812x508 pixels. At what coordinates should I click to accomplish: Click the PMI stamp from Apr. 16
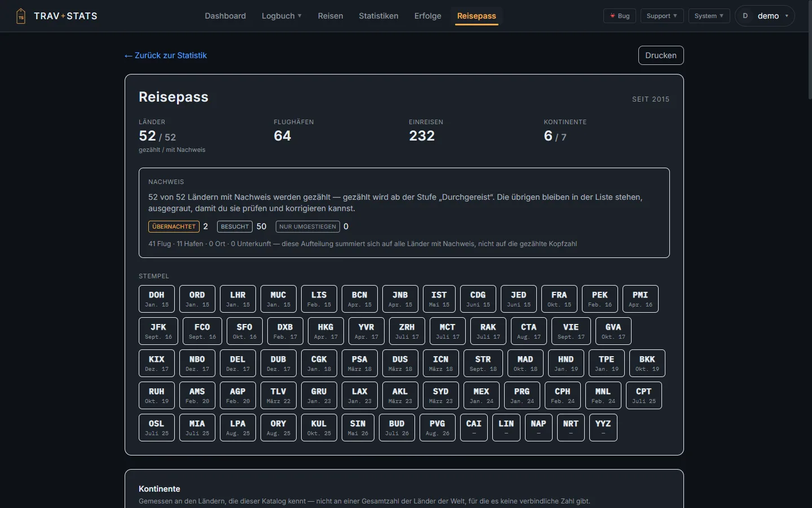tap(641, 299)
